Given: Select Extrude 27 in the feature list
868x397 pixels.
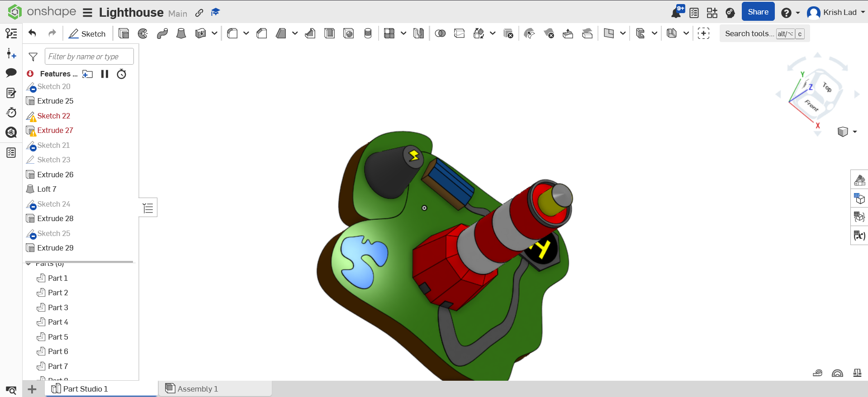Looking at the screenshot, I should click(55, 130).
